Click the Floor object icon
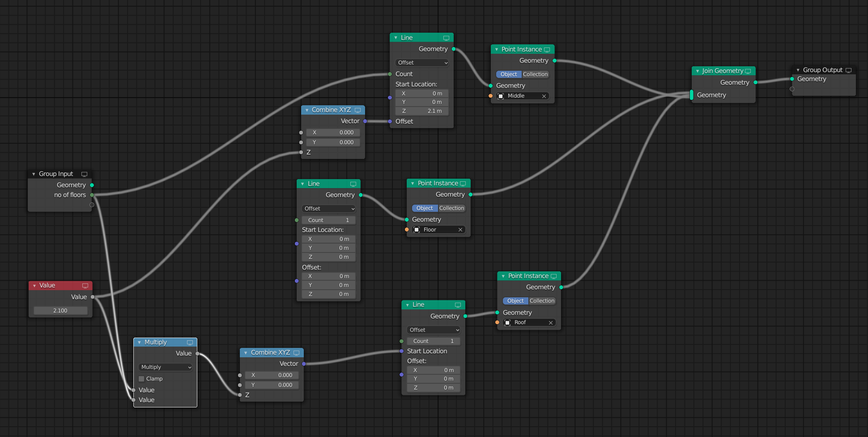Image resolution: width=868 pixels, height=437 pixels. [417, 230]
